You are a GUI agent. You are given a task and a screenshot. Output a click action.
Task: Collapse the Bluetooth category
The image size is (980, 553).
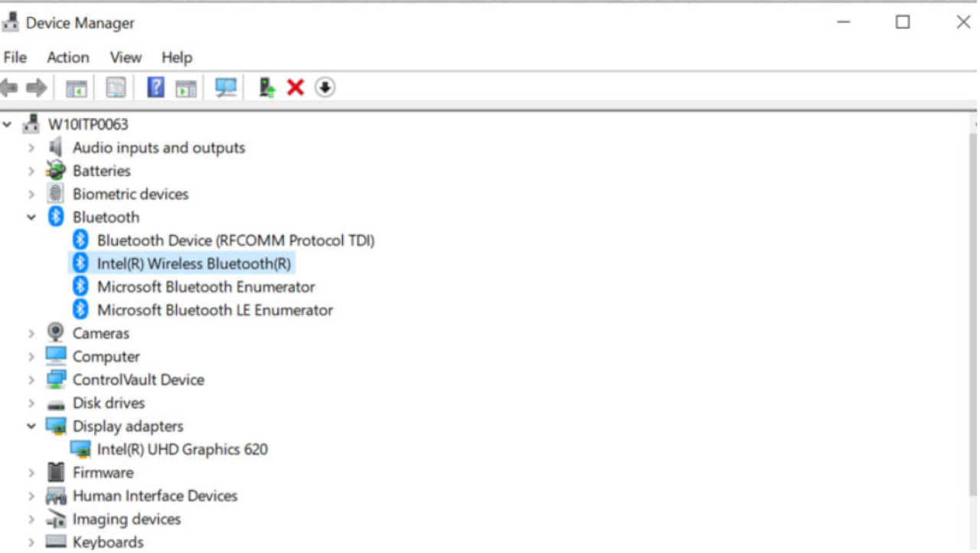(31, 218)
